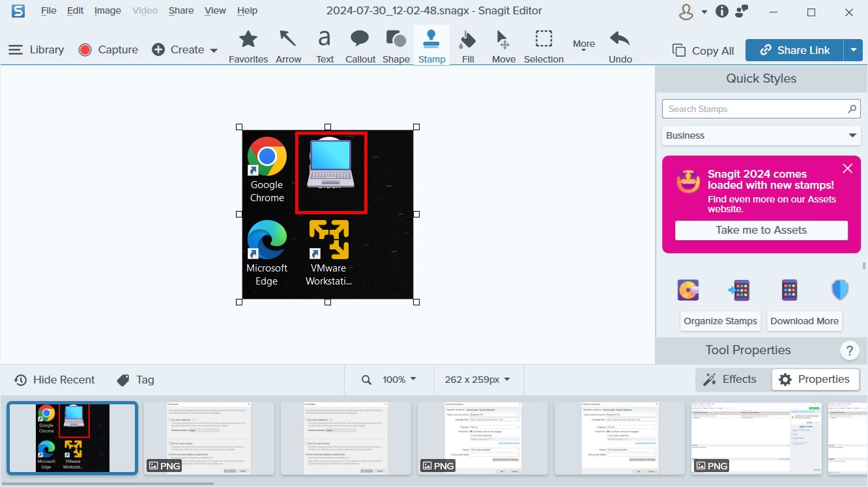The height and width of the screenshot is (487, 868).
Task: Click the Share Link button
Action: [x=794, y=50]
